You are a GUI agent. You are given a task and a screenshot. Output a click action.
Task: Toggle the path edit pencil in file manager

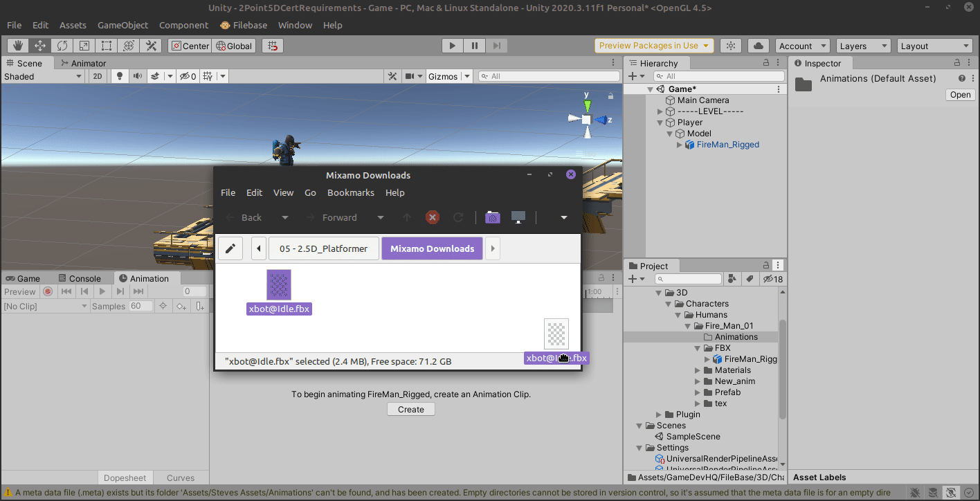pyautogui.click(x=230, y=248)
